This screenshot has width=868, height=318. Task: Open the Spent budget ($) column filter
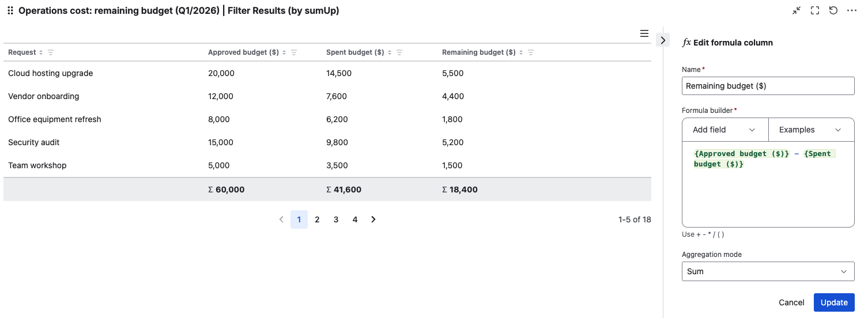point(399,52)
